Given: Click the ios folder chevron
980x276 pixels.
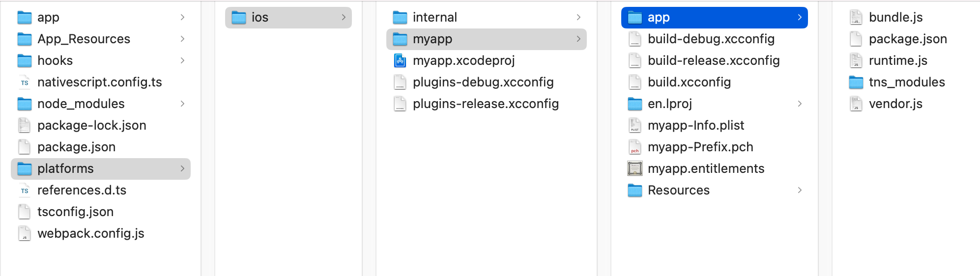Looking at the screenshot, I should pyautogui.click(x=344, y=17).
